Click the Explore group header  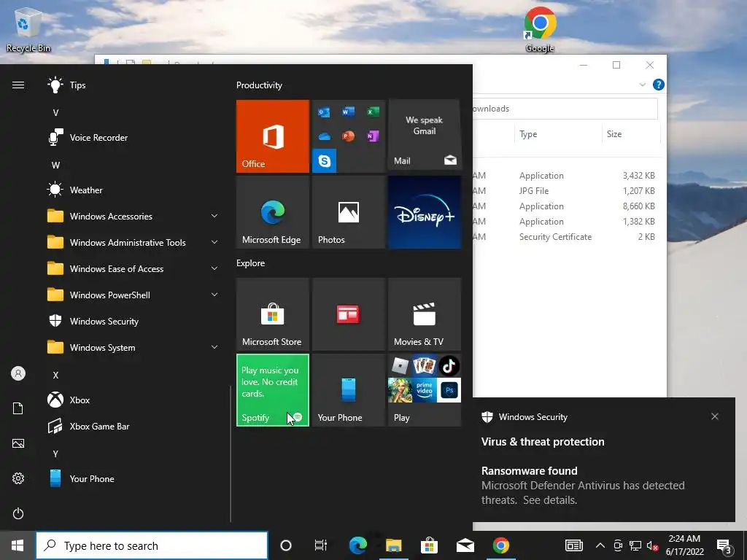click(251, 263)
